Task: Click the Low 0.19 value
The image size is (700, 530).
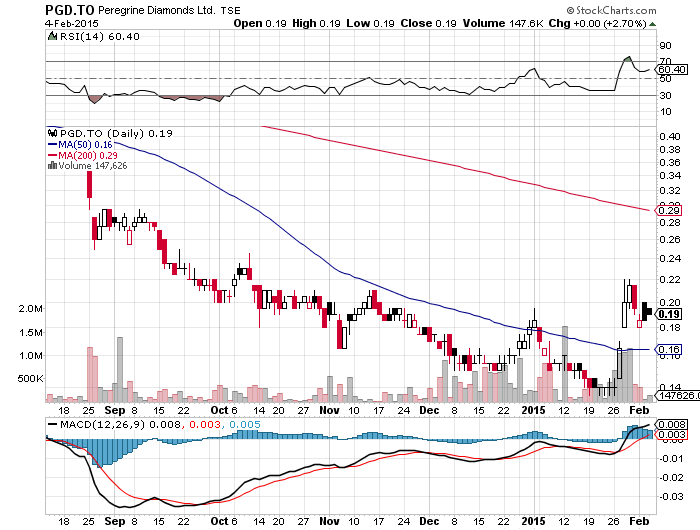Action: click(x=370, y=23)
